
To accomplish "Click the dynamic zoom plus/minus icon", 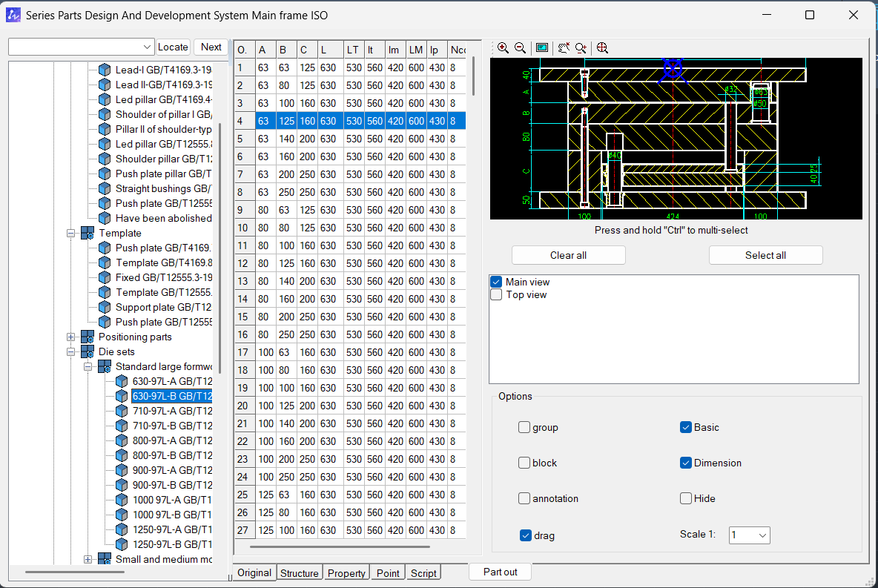I will tap(581, 48).
